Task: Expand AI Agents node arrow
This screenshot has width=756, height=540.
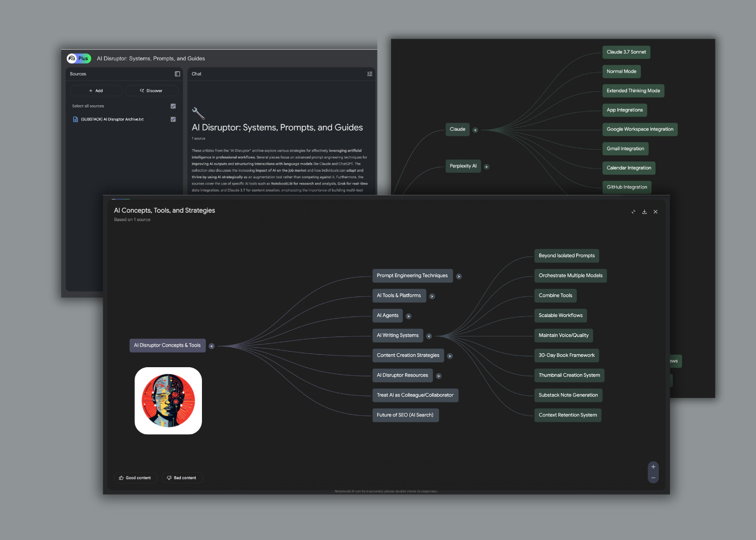Action: 409,316
